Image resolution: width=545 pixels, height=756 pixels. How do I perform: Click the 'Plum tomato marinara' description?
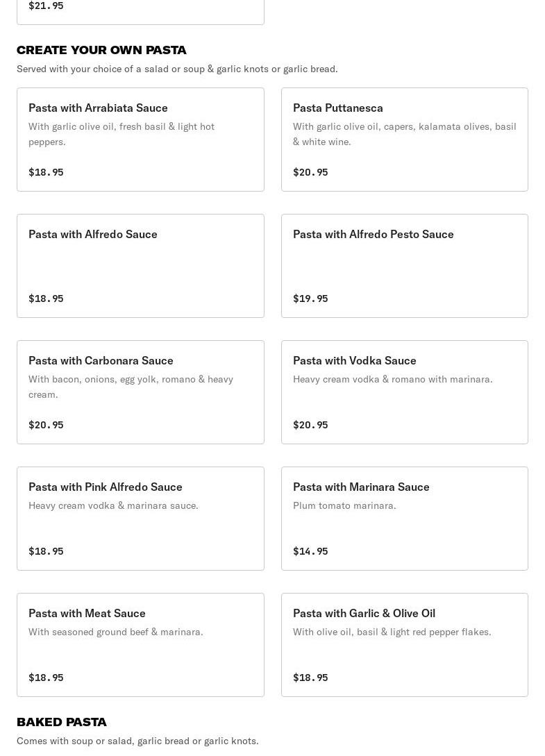click(x=344, y=505)
